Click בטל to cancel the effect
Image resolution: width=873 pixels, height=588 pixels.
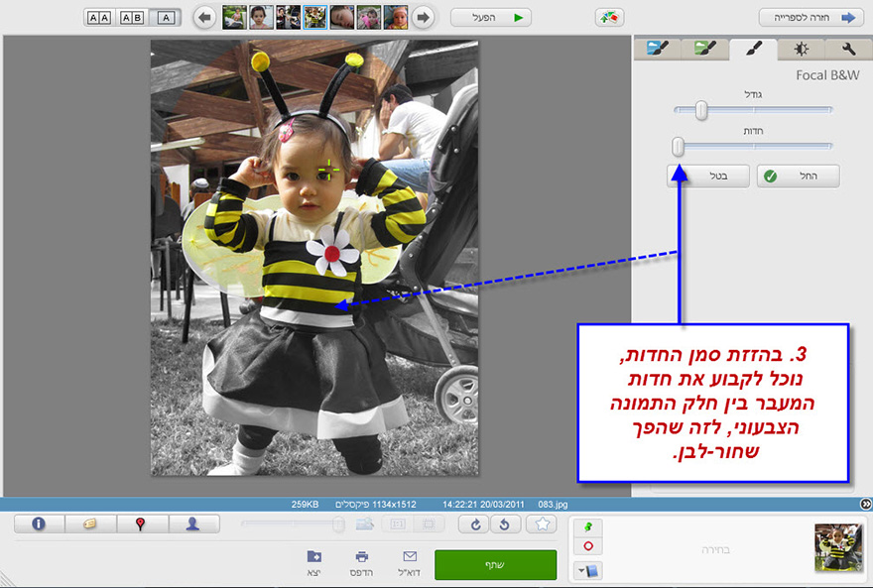[707, 176]
